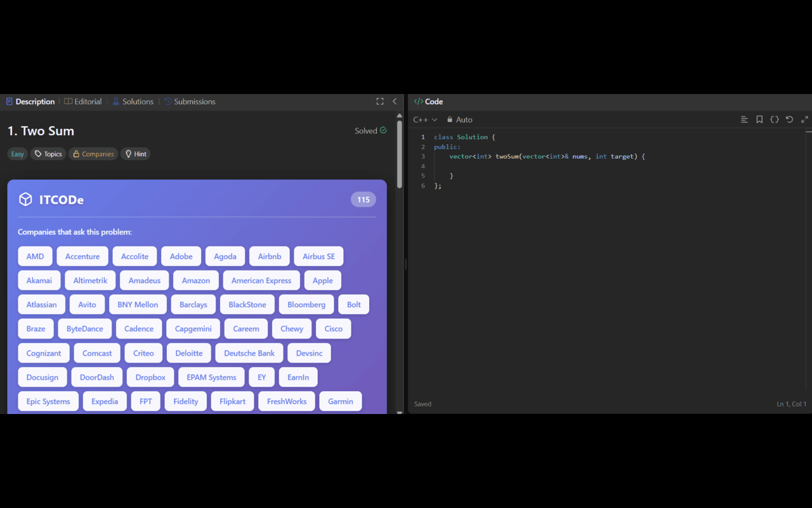The width and height of the screenshot is (812, 508).
Task: Select the Atlassian company chip
Action: (42, 305)
